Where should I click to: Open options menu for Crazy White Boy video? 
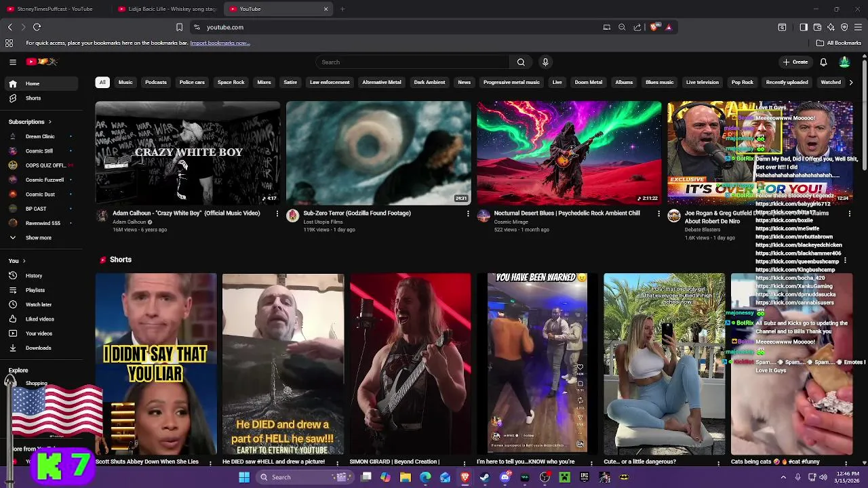pos(277,213)
